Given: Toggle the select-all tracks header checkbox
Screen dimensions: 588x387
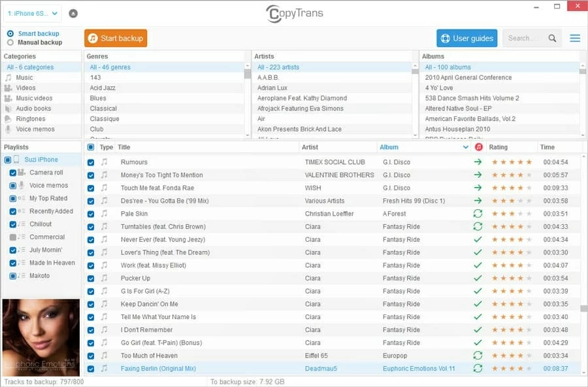Looking at the screenshot, I should pyautogui.click(x=91, y=148).
